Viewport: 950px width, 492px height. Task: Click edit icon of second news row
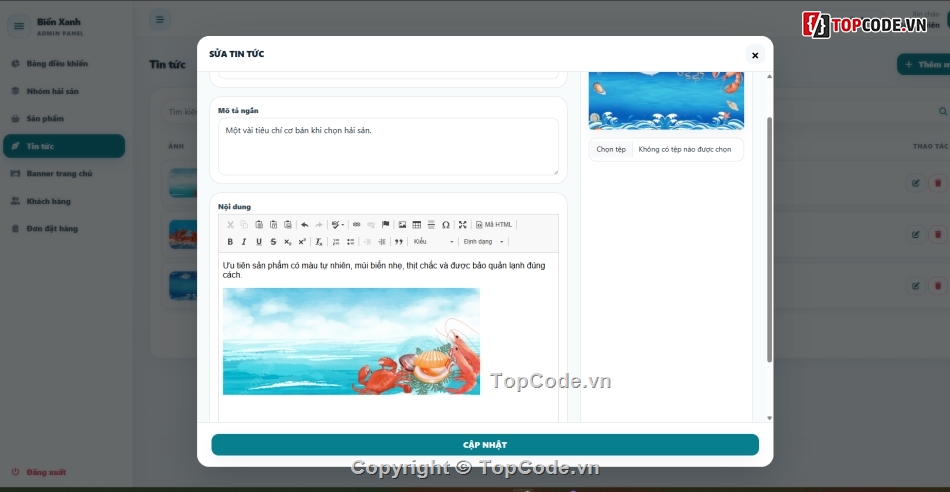point(915,234)
